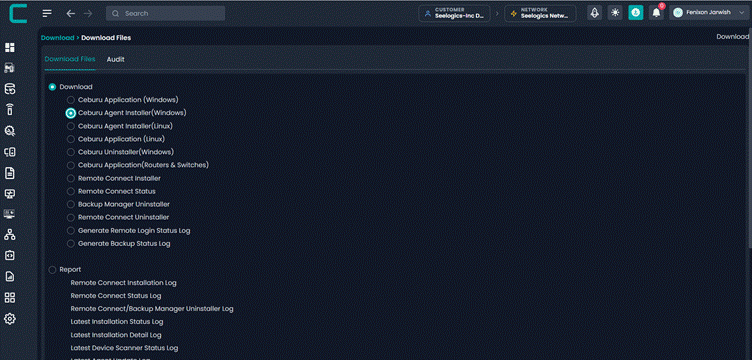This screenshot has height=360, width=752.
Task: Open the Customer selector dropdown
Action: 454,13
